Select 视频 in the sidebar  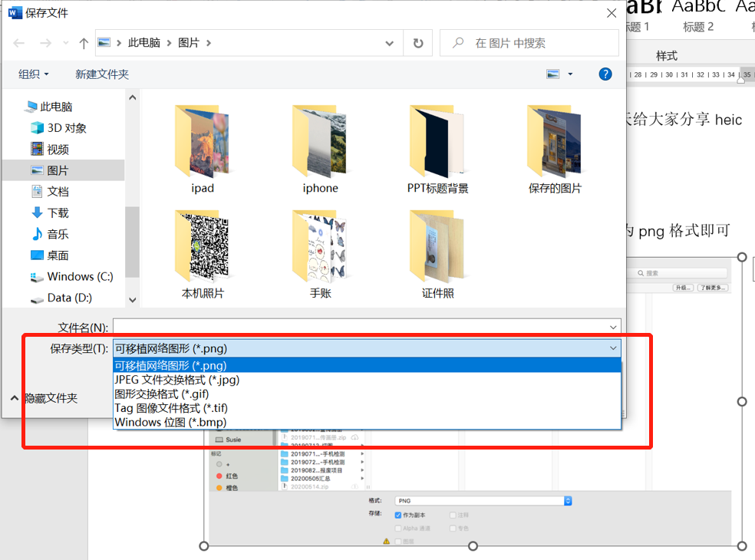(x=50, y=150)
